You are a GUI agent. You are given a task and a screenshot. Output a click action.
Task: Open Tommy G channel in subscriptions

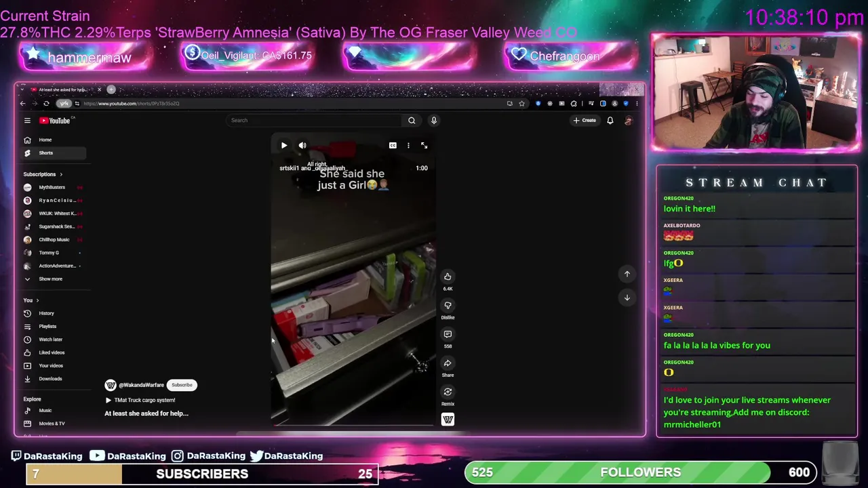(53, 253)
